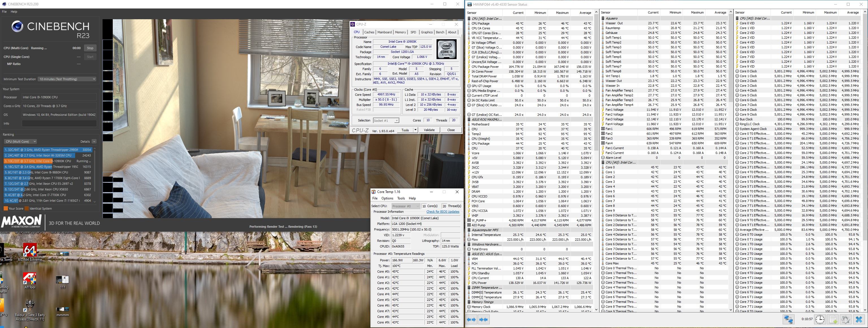Open Core Temp Options menu
The image size is (868, 328).
click(x=387, y=198)
